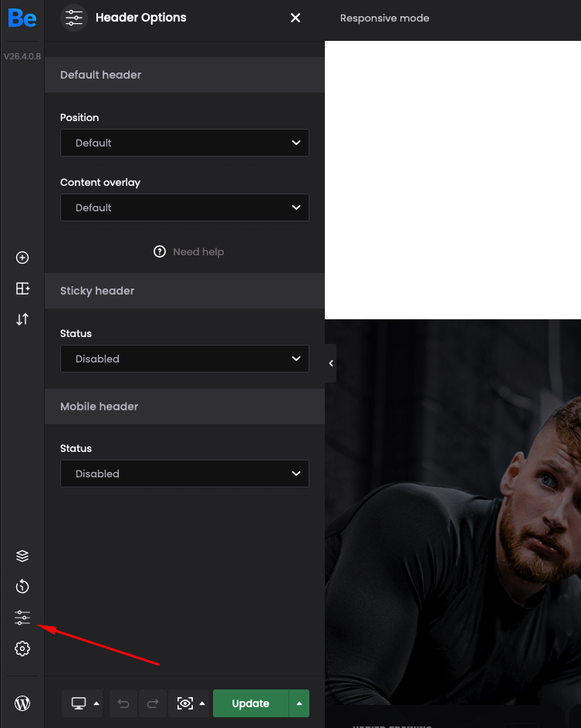Open the revisions history icon

tap(22, 587)
